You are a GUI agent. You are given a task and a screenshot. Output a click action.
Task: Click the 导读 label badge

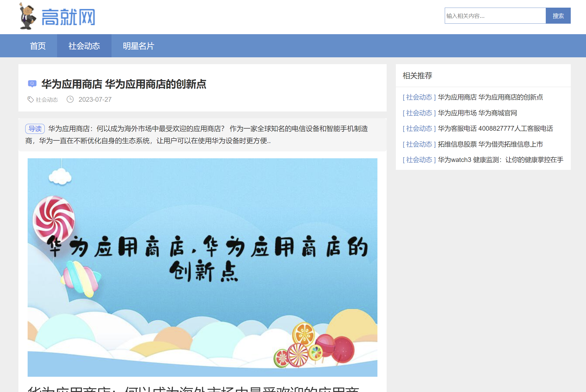coord(35,129)
